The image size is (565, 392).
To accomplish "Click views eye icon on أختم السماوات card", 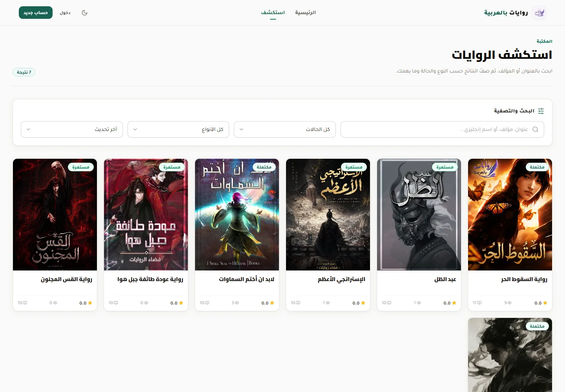I will tap(237, 303).
